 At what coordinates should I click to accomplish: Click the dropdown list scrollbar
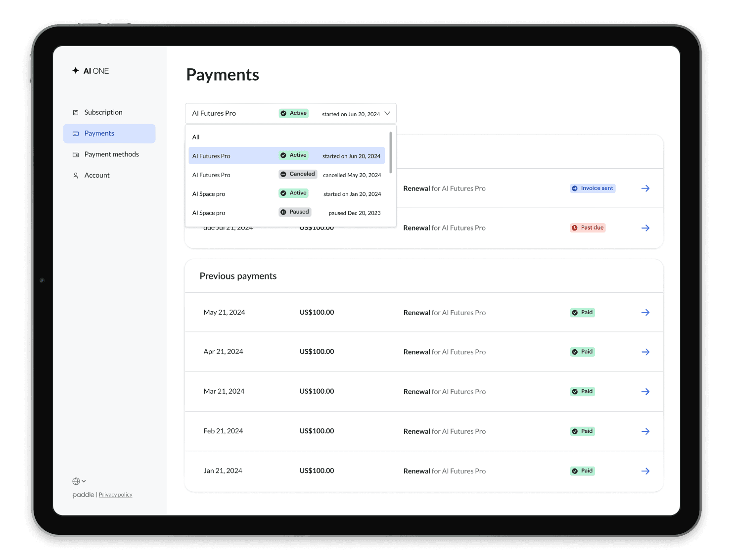(x=391, y=152)
